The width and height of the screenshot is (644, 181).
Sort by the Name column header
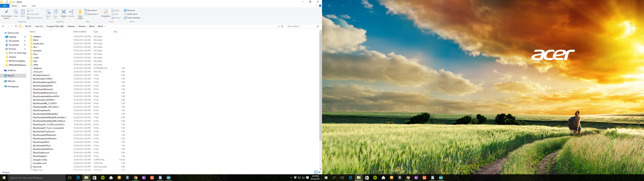[51, 32]
